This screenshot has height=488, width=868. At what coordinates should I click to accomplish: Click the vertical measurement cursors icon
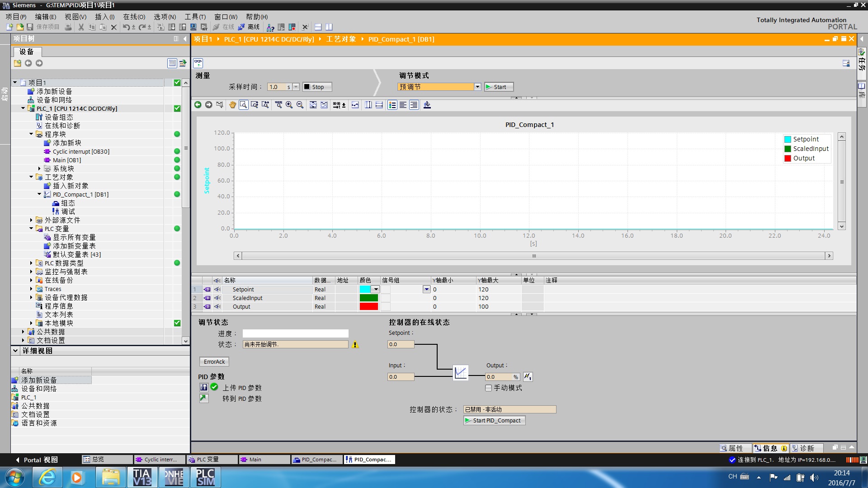point(368,105)
